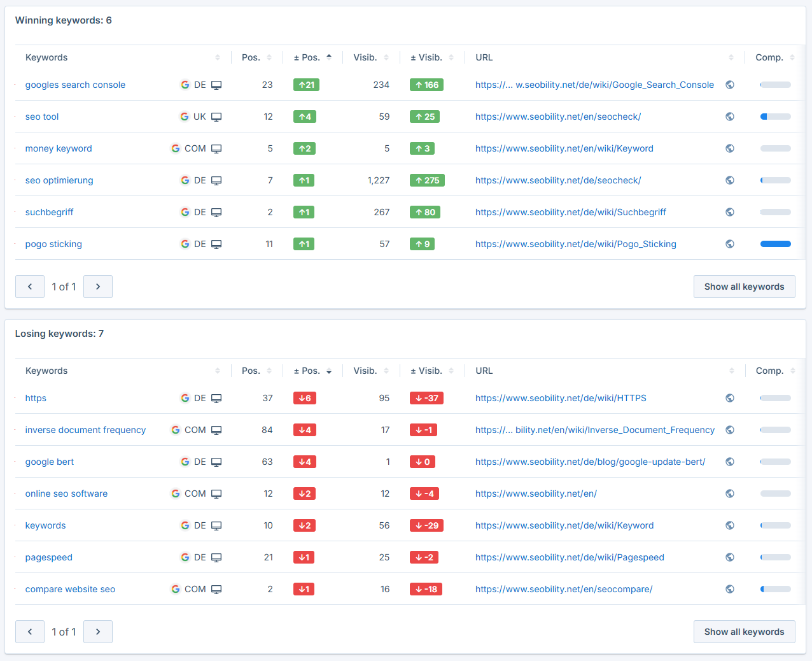The height and width of the screenshot is (661, 812).
Task: Go to previous page of losing keywords
Action: (x=30, y=632)
